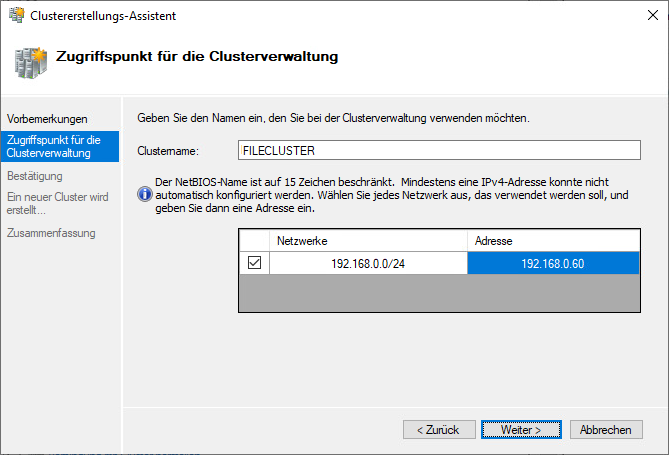Go to the Zusammenfassung step

pos(50,233)
